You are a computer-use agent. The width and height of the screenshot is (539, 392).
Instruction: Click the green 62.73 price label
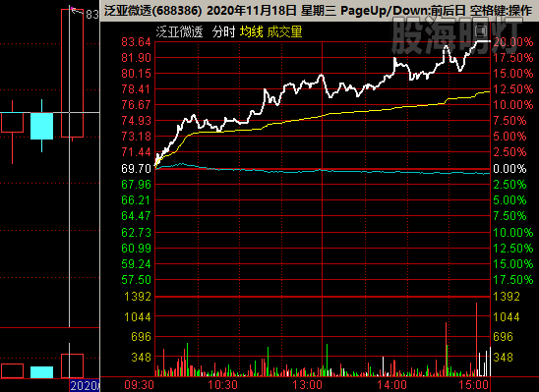136,233
